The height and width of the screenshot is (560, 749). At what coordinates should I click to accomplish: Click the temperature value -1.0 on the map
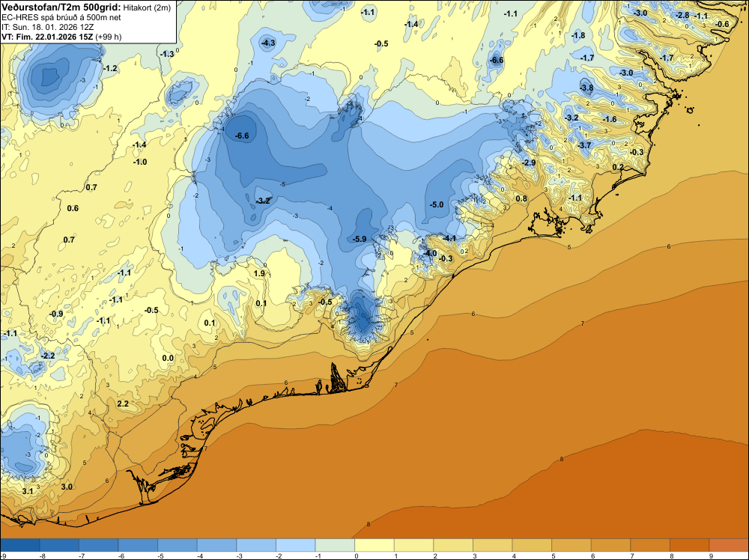[140, 162]
